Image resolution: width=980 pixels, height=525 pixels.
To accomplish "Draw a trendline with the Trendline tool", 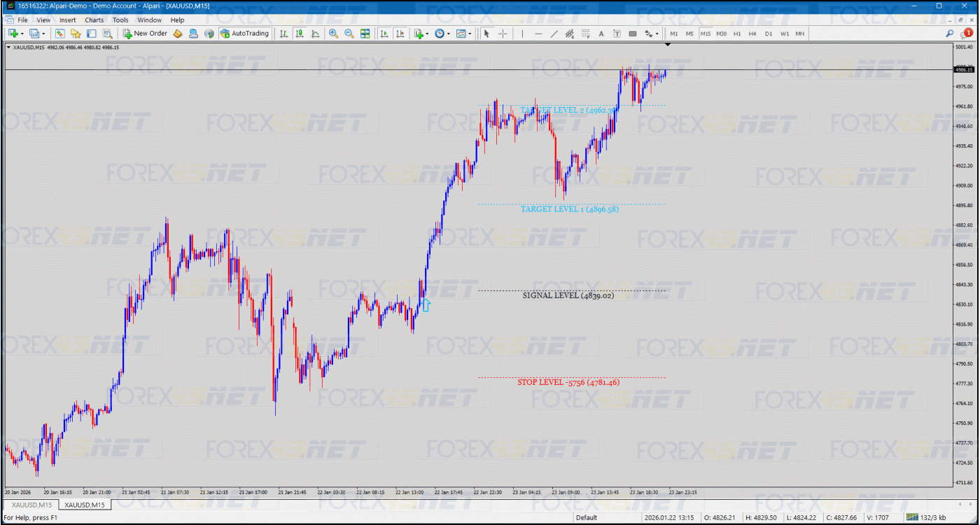I will (x=554, y=34).
